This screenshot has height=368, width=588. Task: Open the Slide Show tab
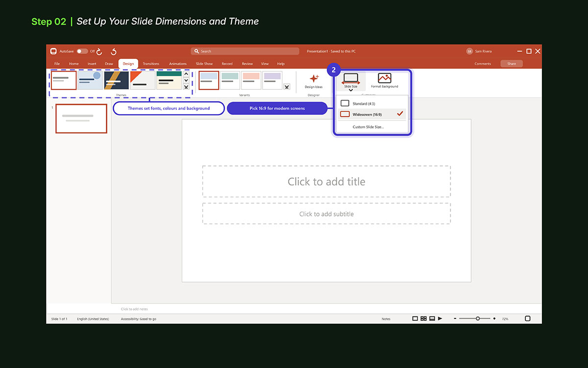click(x=204, y=64)
